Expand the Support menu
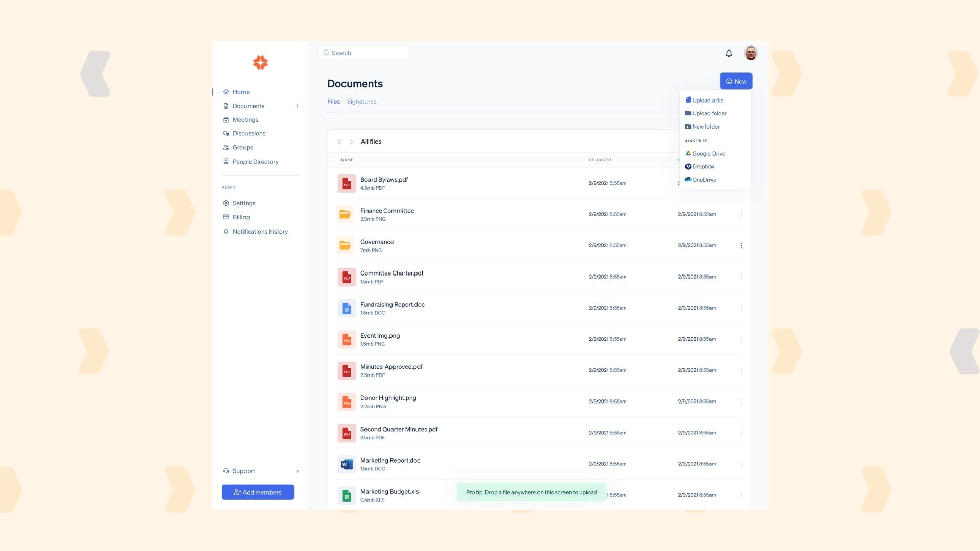Image resolution: width=980 pixels, height=551 pixels. [298, 471]
